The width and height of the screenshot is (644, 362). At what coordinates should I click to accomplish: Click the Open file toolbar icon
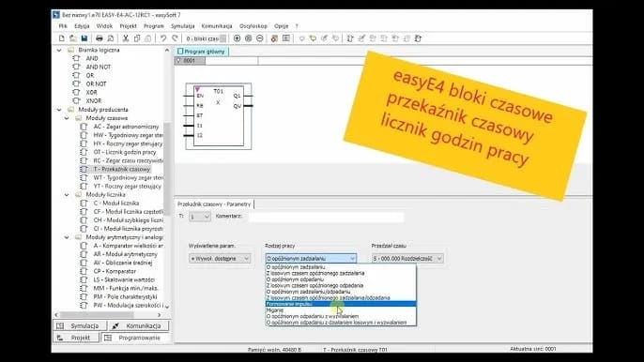(x=72, y=38)
